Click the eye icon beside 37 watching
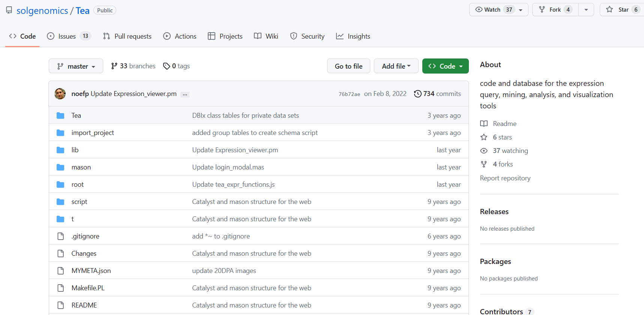Screen dimensions: 644x315 click(484, 151)
